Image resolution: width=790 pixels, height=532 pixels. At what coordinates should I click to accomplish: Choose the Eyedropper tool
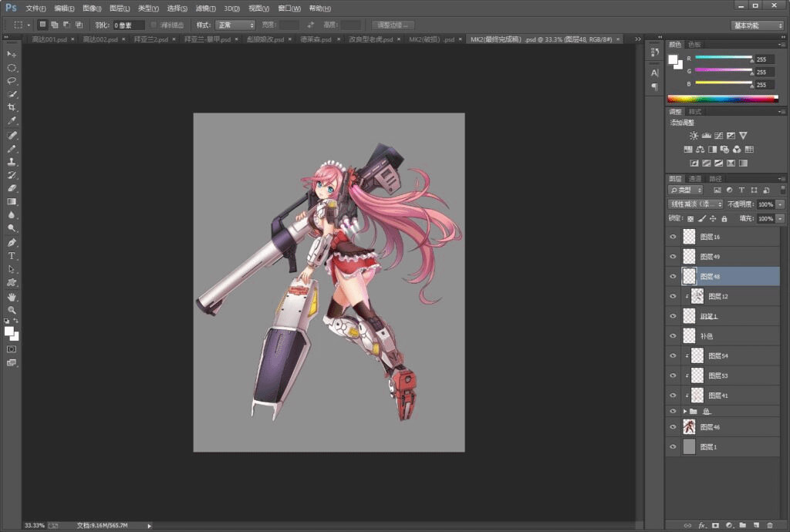click(x=12, y=121)
